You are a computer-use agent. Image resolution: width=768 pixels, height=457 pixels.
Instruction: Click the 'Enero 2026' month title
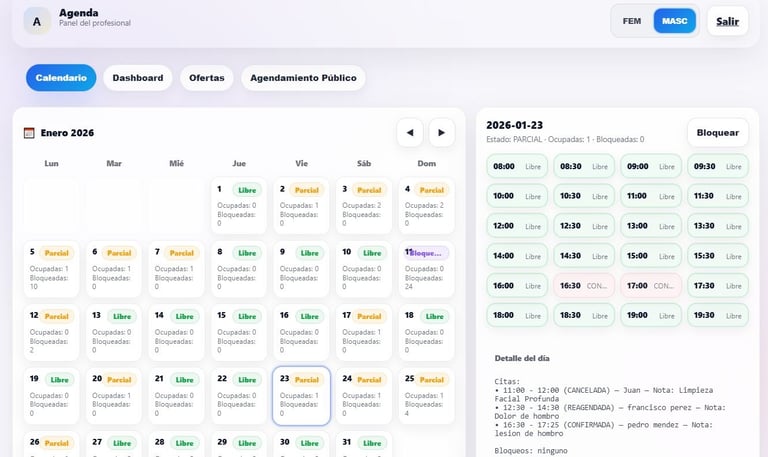(x=67, y=133)
